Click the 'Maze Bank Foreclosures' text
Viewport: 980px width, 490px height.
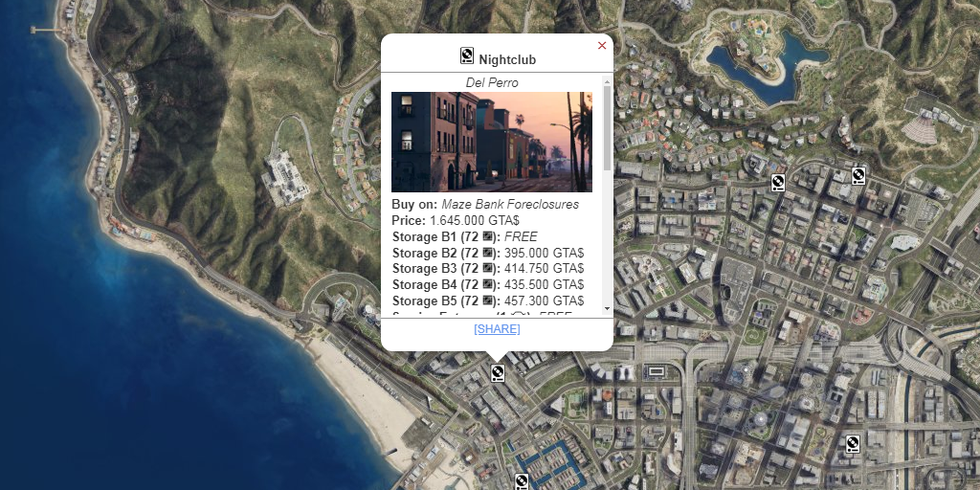tap(510, 205)
